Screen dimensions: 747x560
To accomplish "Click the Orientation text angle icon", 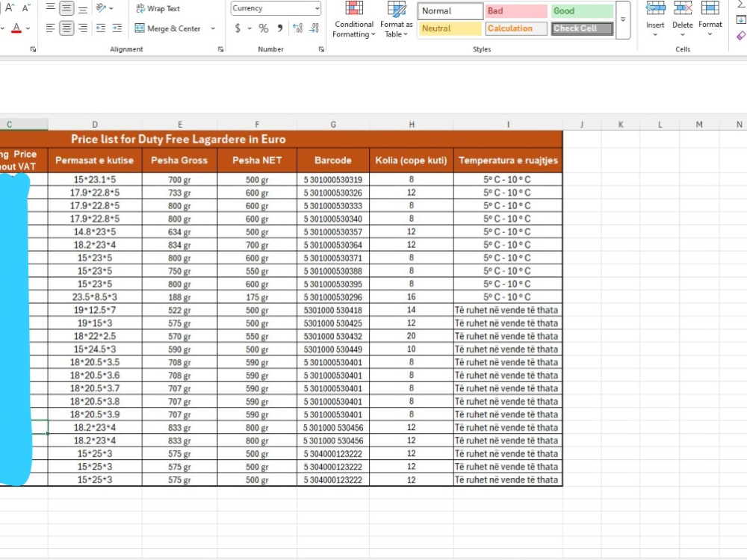I will tap(101, 8).
